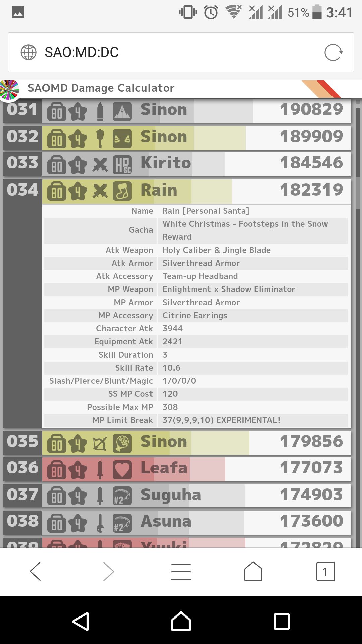Select Equipment Atk value 2421
Image resolution: width=362 pixels, height=644 pixels.
(x=172, y=342)
